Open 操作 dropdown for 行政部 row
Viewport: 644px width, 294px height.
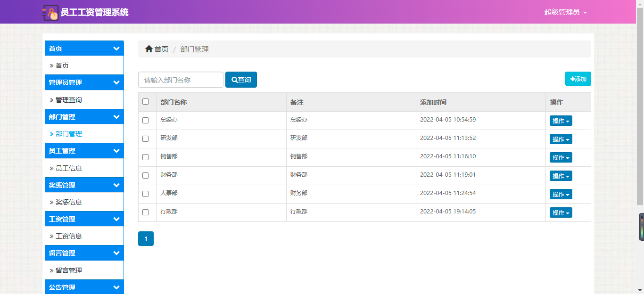click(561, 213)
